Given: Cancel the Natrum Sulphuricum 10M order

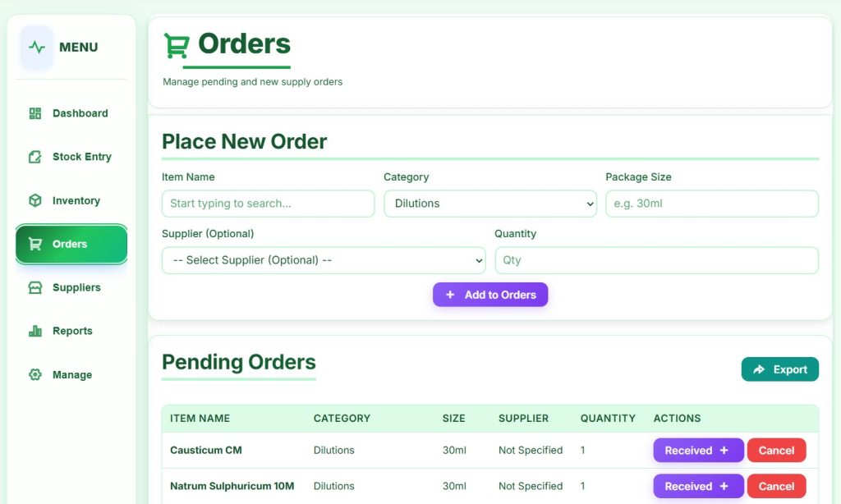Looking at the screenshot, I should click(776, 486).
